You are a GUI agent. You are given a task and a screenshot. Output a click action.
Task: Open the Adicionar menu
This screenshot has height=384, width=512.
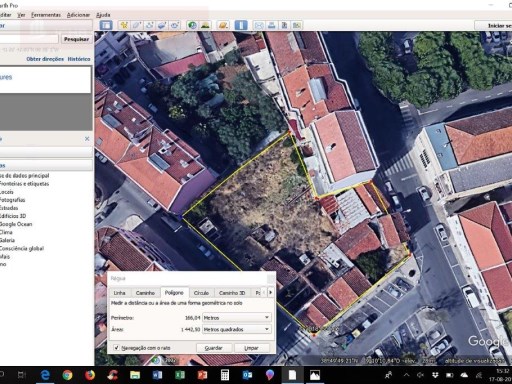coord(78,15)
